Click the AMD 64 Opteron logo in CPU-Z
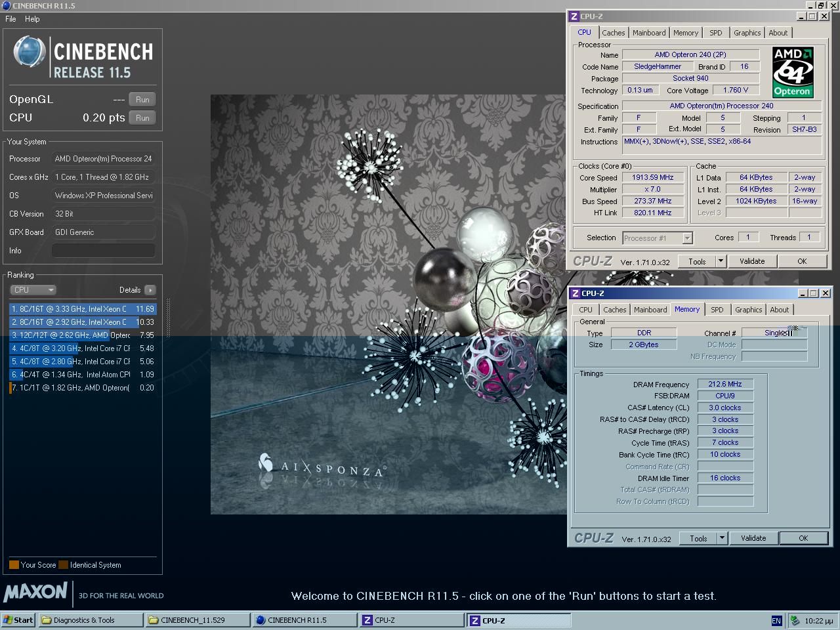The height and width of the screenshot is (630, 840). pyautogui.click(x=792, y=72)
